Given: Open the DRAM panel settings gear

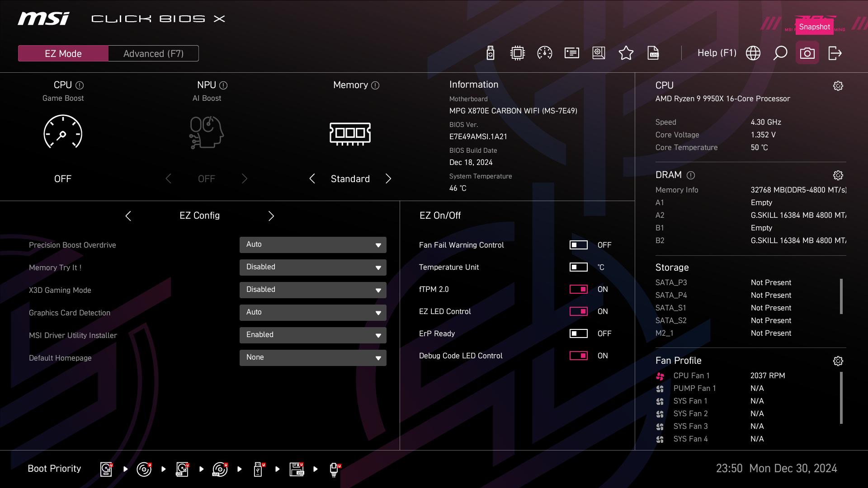Looking at the screenshot, I should 838,175.
